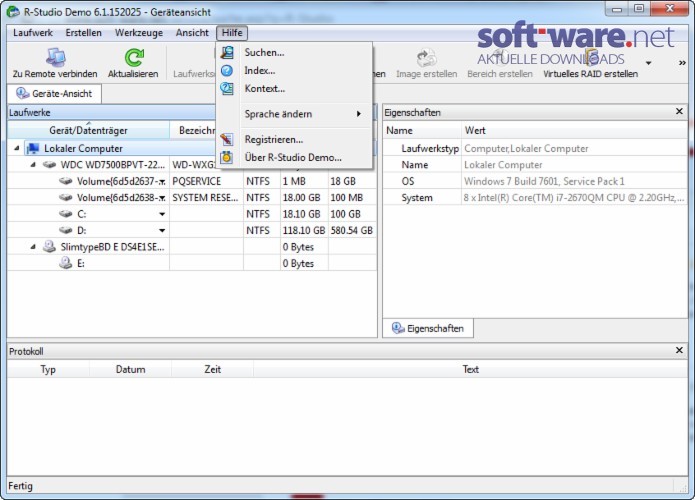Choose Index... from the Hilfe menu
The width and height of the screenshot is (695, 500).
click(294, 70)
